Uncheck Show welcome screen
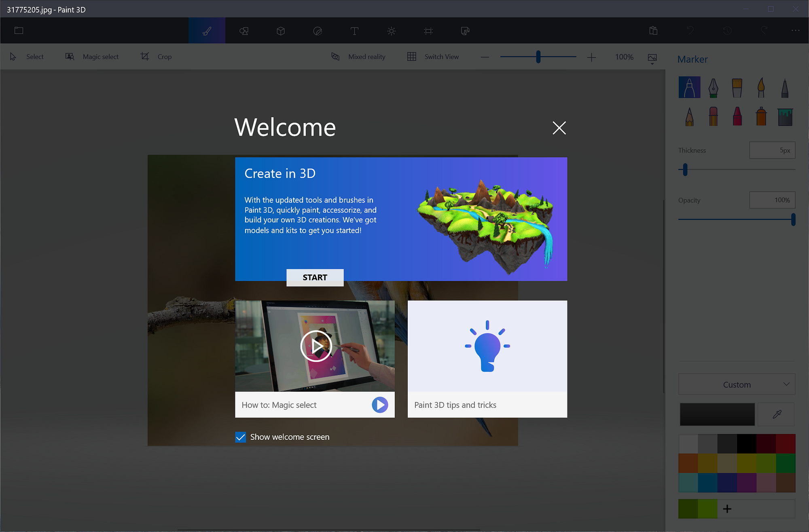 pyautogui.click(x=241, y=437)
